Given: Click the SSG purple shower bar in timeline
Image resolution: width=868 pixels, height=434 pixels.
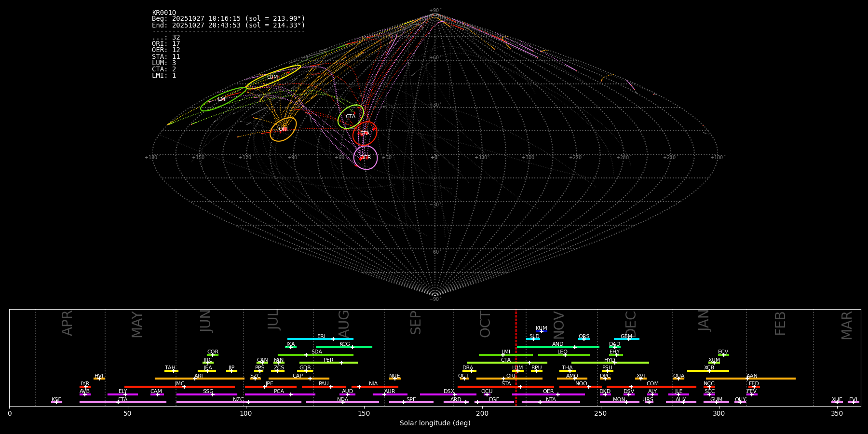Looking at the screenshot, I should [x=206, y=394].
